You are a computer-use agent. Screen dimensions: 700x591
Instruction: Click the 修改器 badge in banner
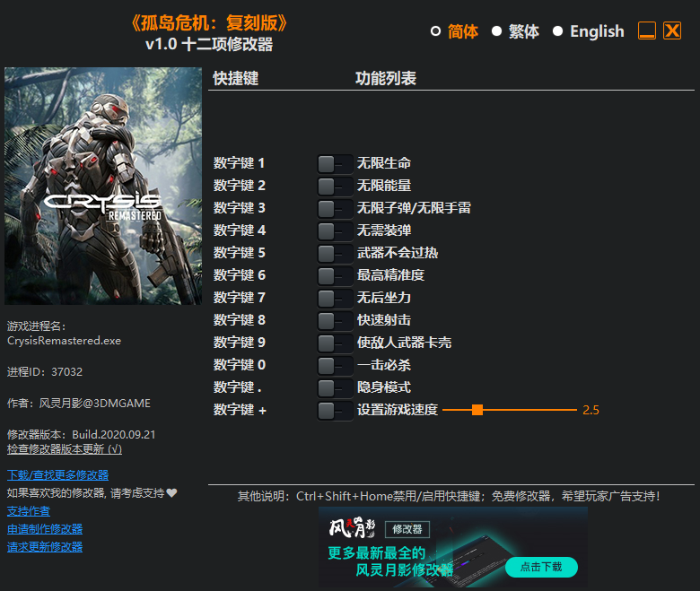pyautogui.click(x=407, y=529)
